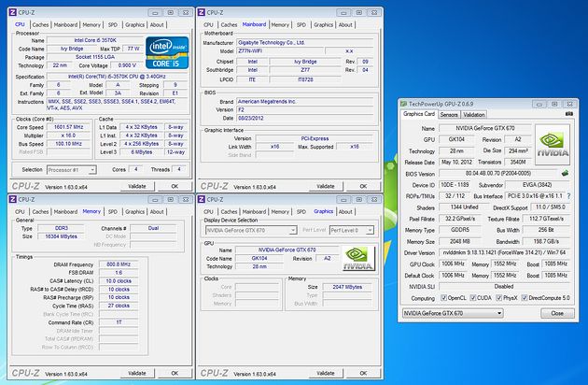Select the Core Voltage 0.900 V value

(x=127, y=65)
